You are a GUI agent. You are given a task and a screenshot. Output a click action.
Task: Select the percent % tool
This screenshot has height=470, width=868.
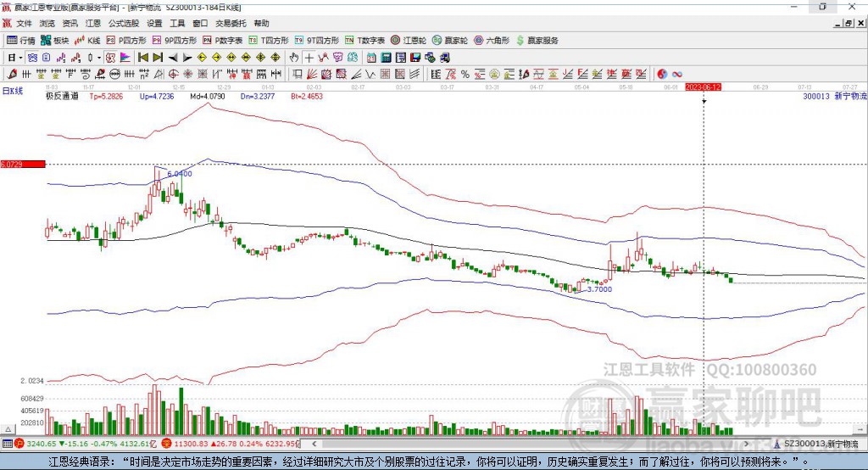tap(465, 74)
